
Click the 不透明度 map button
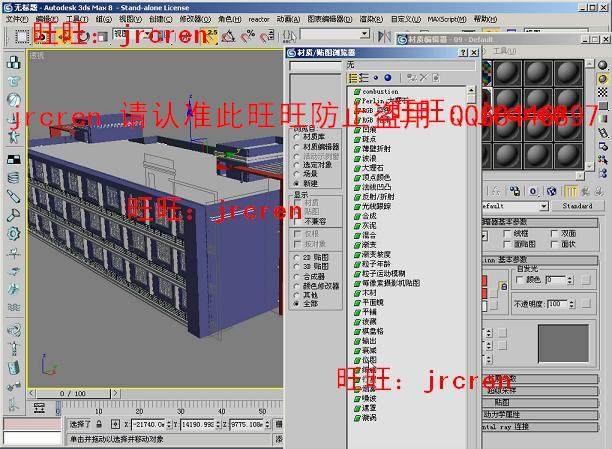coord(585,304)
